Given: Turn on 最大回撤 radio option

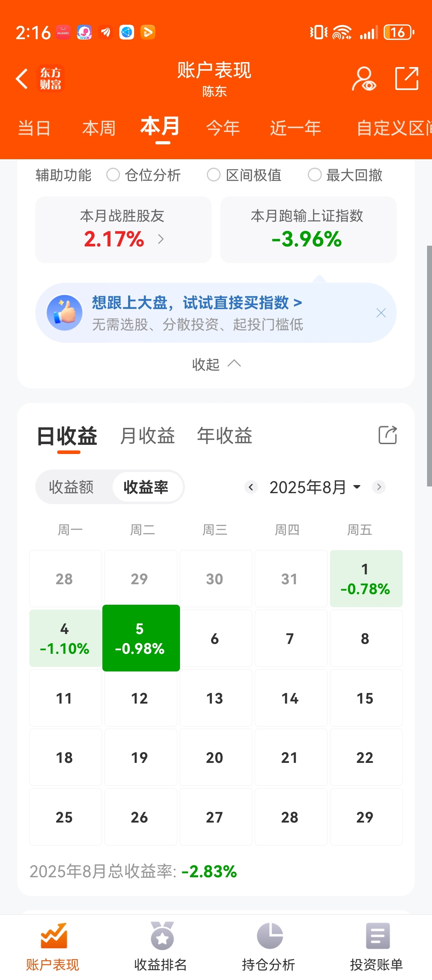Looking at the screenshot, I should pos(314,175).
